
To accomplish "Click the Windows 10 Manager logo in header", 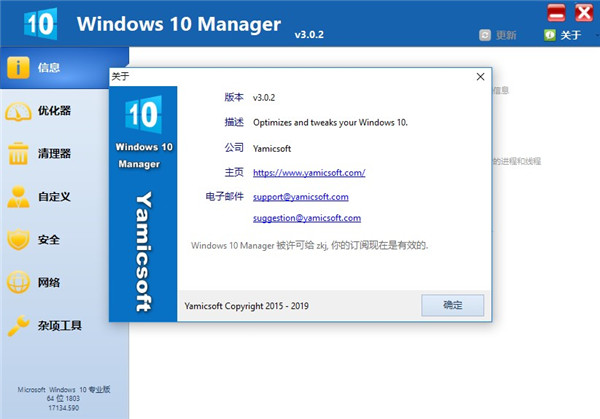I will 41,24.
